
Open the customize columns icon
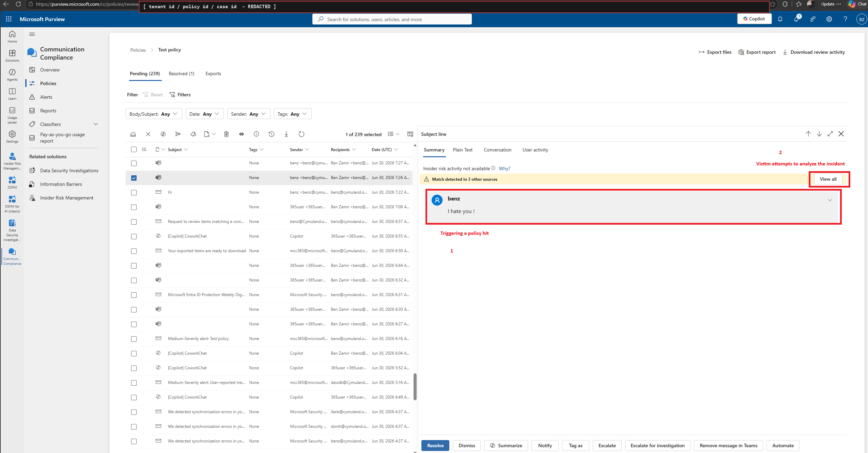(x=410, y=134)
